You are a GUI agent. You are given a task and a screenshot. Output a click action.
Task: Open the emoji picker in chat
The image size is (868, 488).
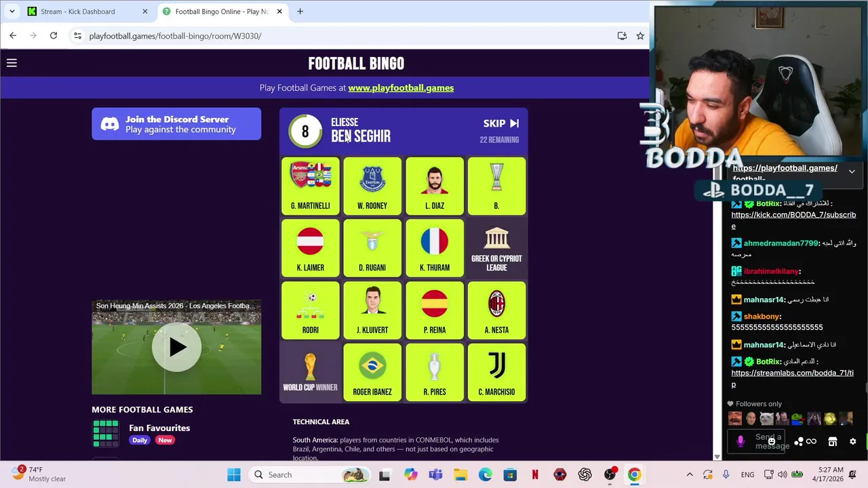click(772, 442)
